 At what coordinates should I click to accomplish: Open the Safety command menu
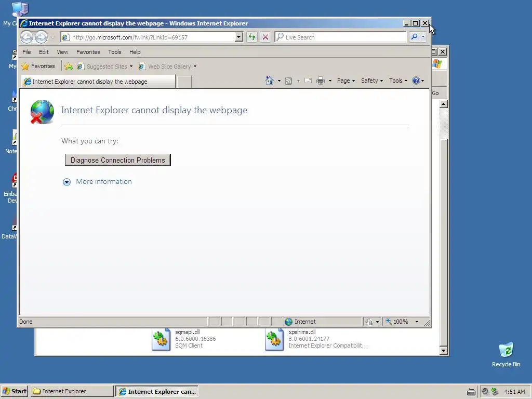(372, 81)
